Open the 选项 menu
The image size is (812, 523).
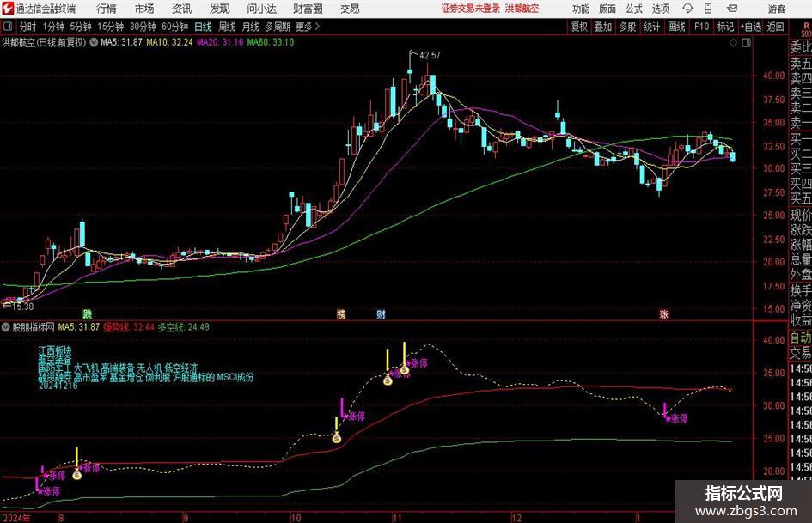click(x=660, y=9)
